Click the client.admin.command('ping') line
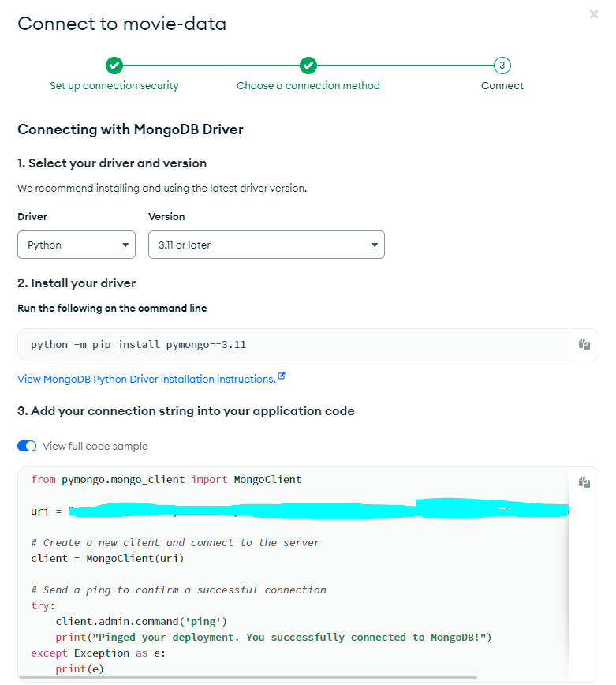The width and height of the screenshot is (616, 685). pyautogui.click(x=141, y=621)
